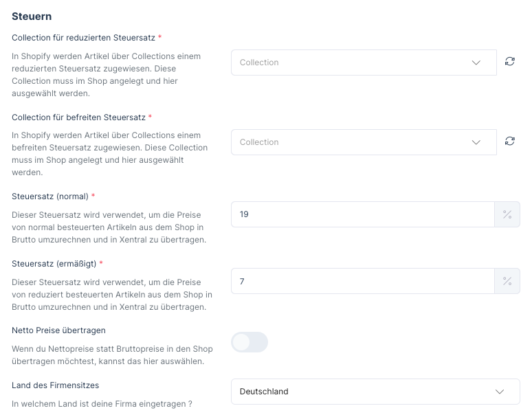Click the percent icon beside the reduced rate (ermäßigt)
The image size is (532, 417).
tap(507, 281)
